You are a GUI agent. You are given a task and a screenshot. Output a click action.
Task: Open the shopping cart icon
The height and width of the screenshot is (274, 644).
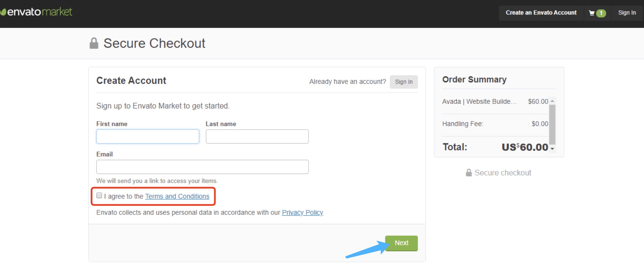click(592, 13)
